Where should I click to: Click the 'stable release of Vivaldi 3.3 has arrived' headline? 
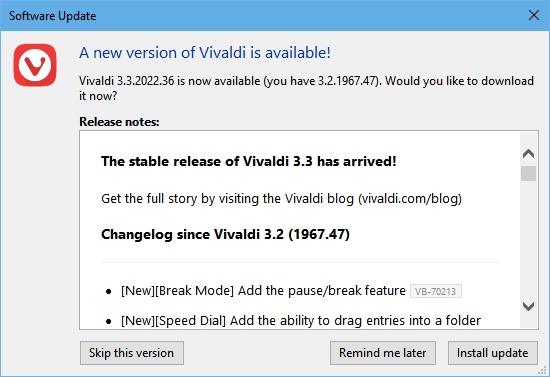tap(249, 161)
